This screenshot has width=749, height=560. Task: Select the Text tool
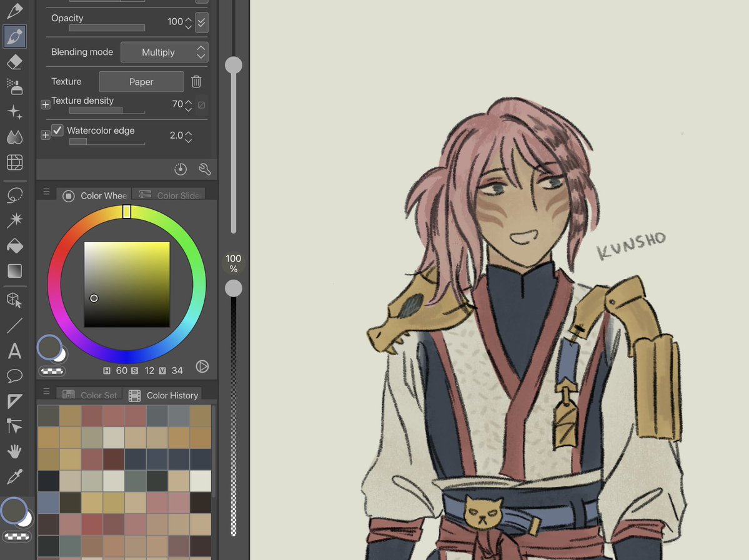coord(15,351)
